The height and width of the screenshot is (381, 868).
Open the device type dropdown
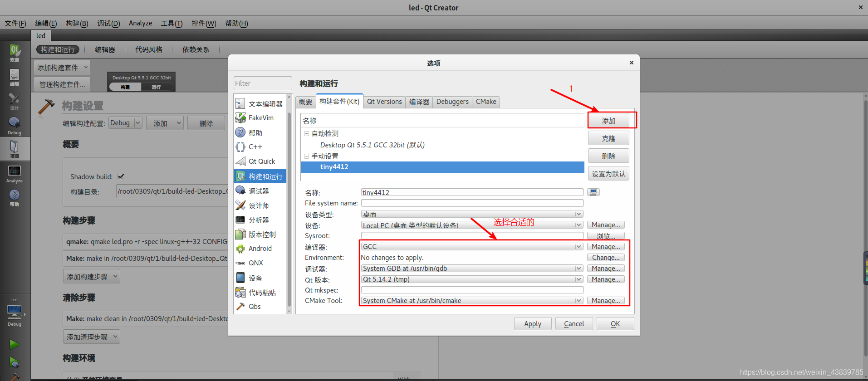472,214
